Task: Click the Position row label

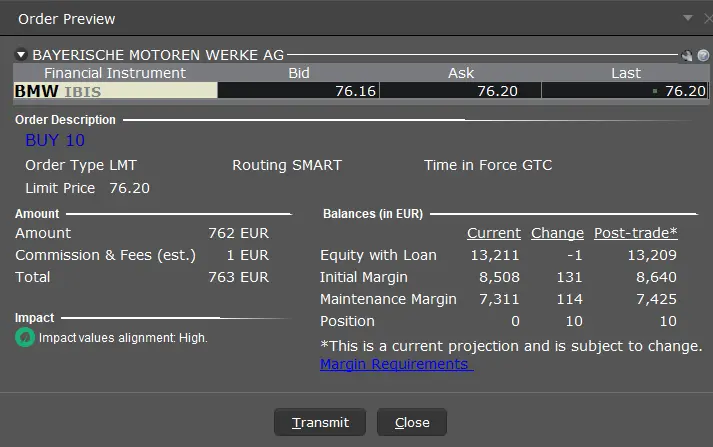Action: 347,321
